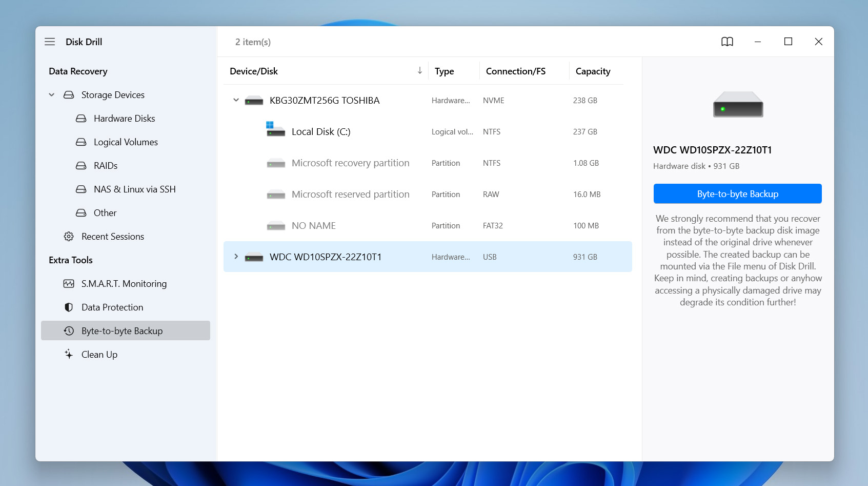Select the Local Disk (C:) row

[428, 132]
